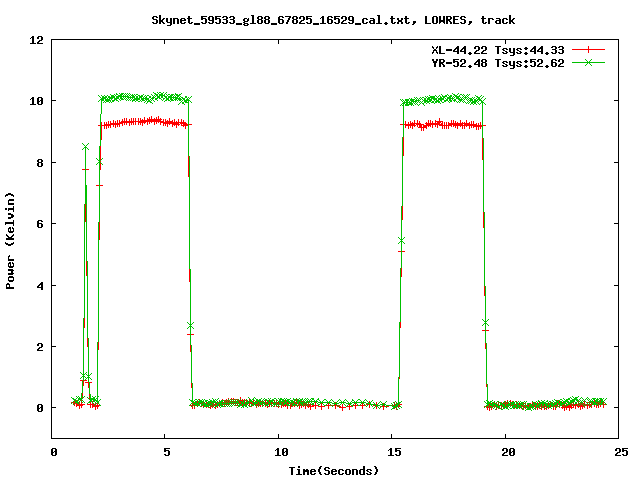Click the x-axis tick label 5
The image size is (640, 480).
(x=167, y=452)
